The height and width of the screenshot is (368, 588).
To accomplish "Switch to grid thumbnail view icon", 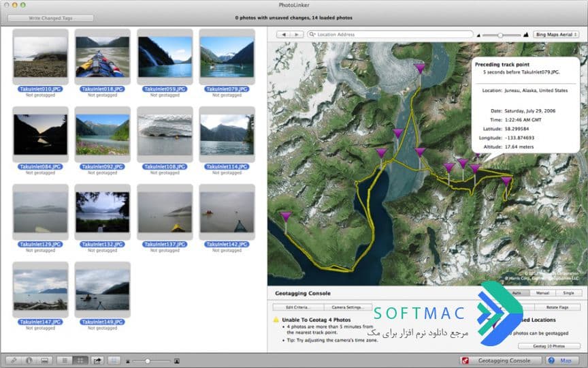I will (x=80, y=361).
